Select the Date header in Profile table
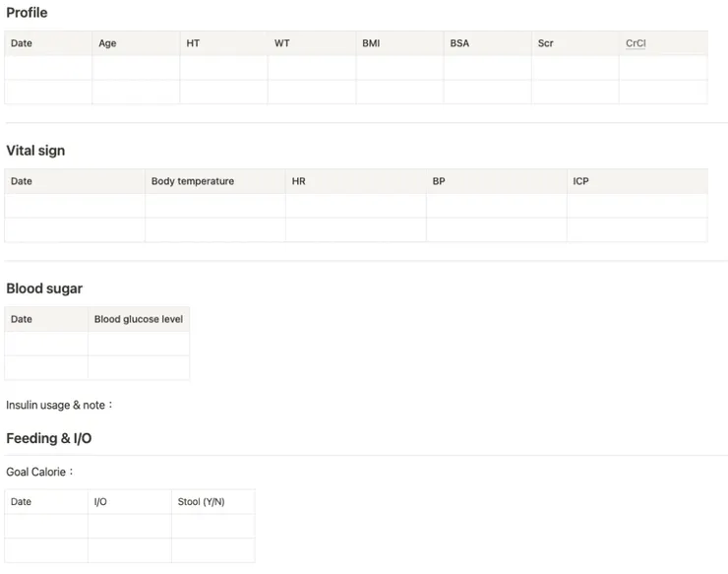 (22, 43)
